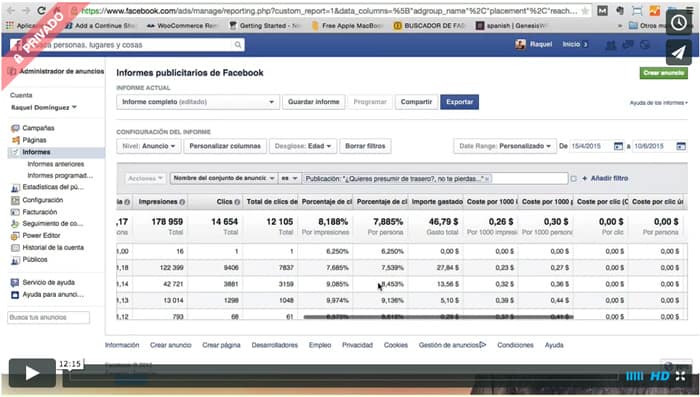Open end date calendar icon
This screenshot has height=397, width=700.
pos(681,146)
